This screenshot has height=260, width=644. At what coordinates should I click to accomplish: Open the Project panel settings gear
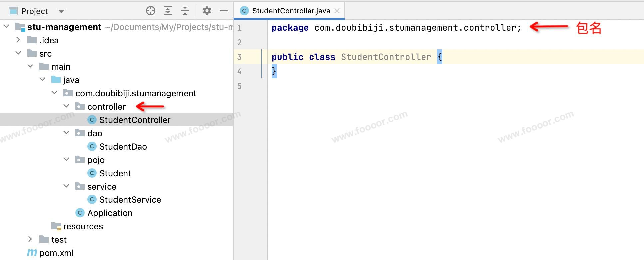(207, 11)
